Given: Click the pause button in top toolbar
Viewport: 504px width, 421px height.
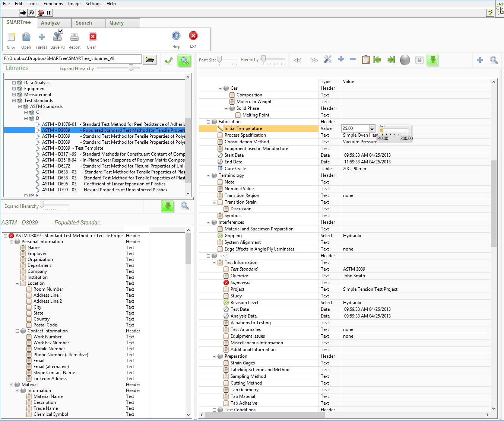Looking at the screenshot, I should [x=48, y=13].
